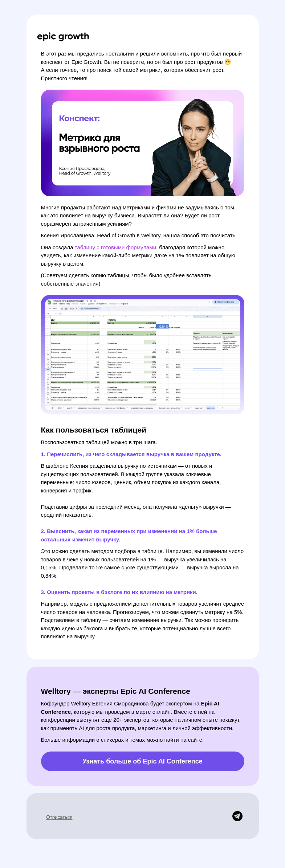The image size is (285, 868).
Task: Click 'Ксения Ярославцева, Head of Growth, Welltory' caption
Action: coord(85,171)
